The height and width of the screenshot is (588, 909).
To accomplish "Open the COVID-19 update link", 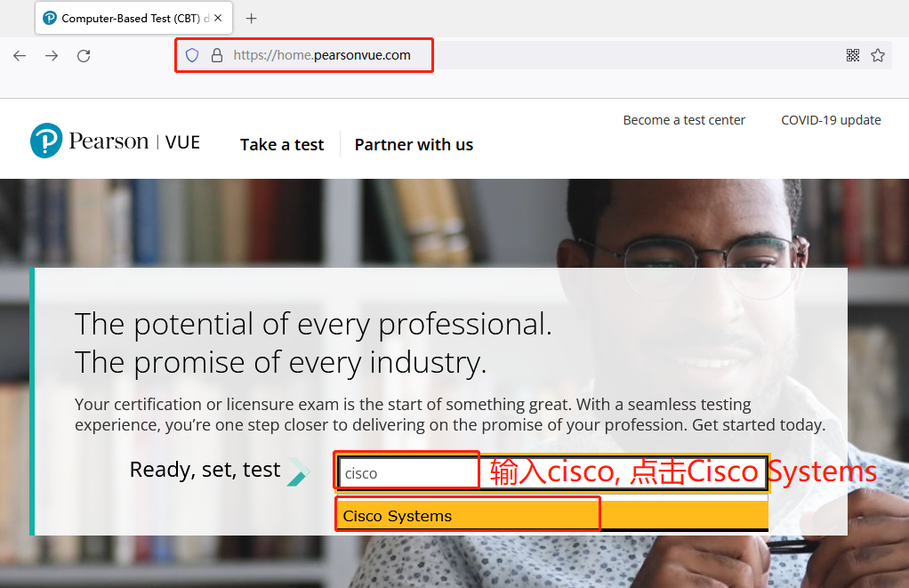I will click(831, 120).
